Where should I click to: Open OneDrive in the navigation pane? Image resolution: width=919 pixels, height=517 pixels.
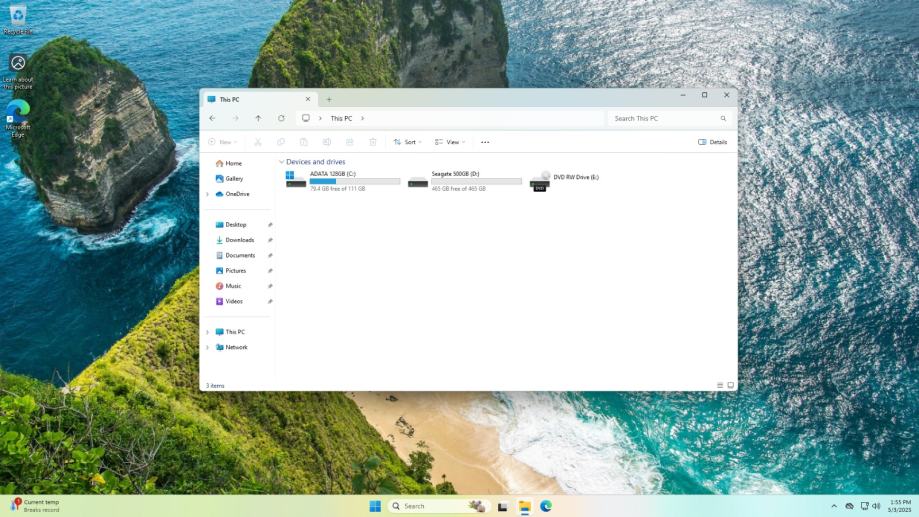(233, 194)
